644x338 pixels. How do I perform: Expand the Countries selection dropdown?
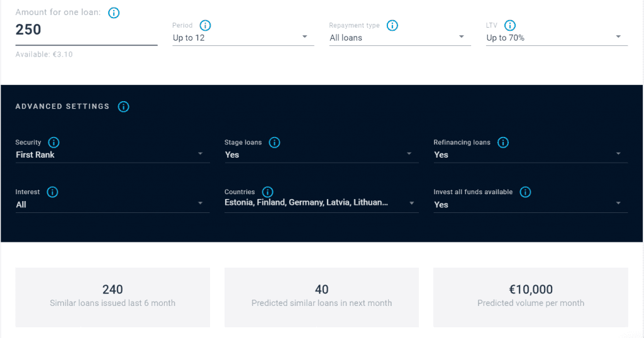point(321,203)
